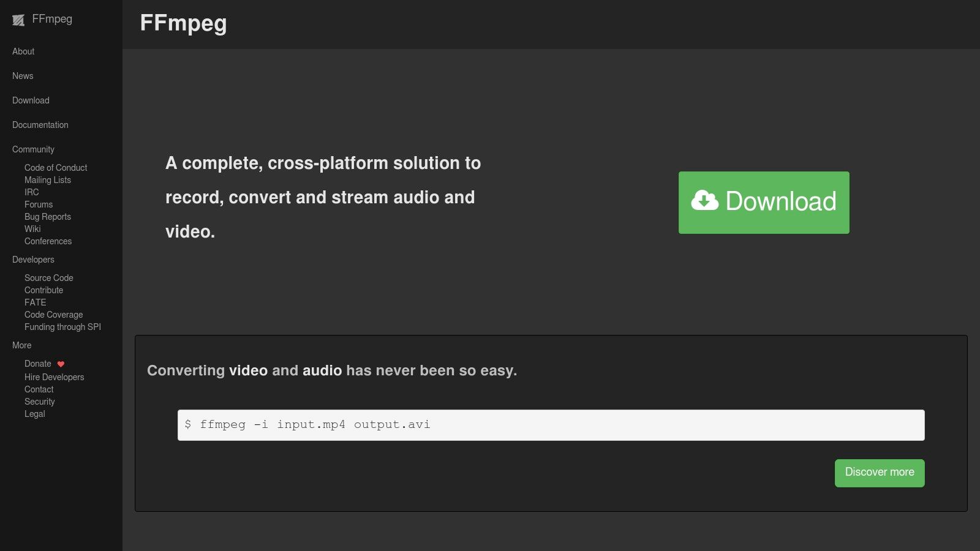Open the Hire Developers page
This screenshot has height=551, width=980.
tap(54, 377)
